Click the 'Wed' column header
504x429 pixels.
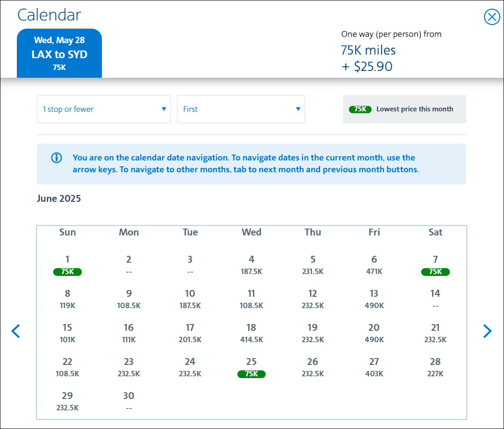(252, 232)
